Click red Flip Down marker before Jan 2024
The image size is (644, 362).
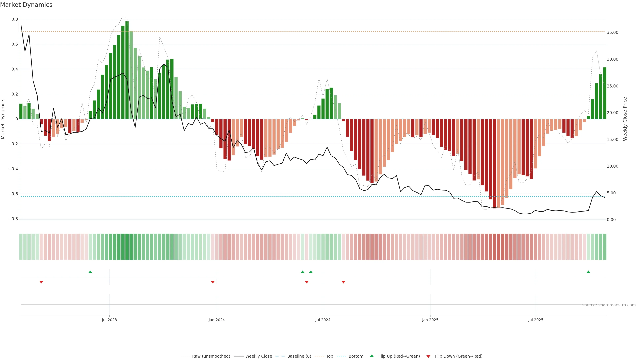tap(213, 282)
